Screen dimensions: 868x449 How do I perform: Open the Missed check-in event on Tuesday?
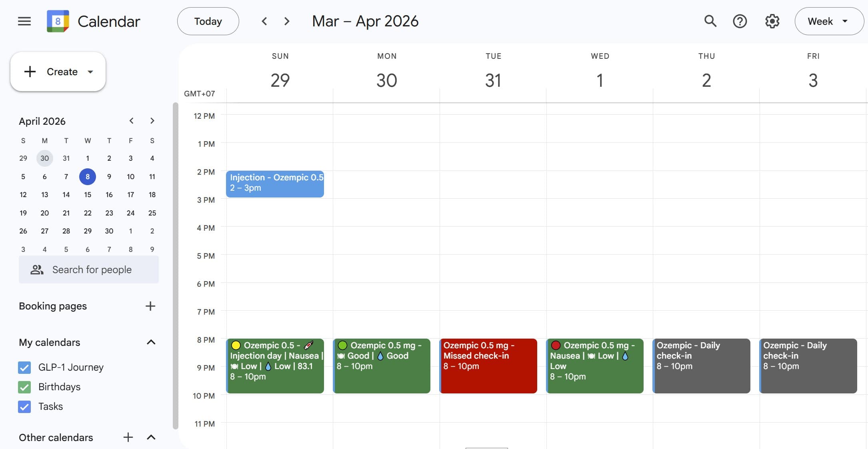tap(488, 366)
